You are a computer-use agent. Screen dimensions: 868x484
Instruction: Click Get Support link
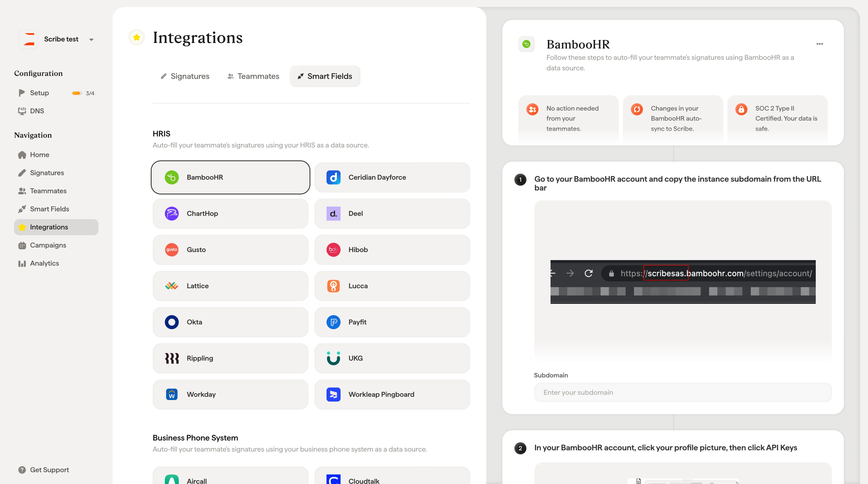(x=49, y=470)
